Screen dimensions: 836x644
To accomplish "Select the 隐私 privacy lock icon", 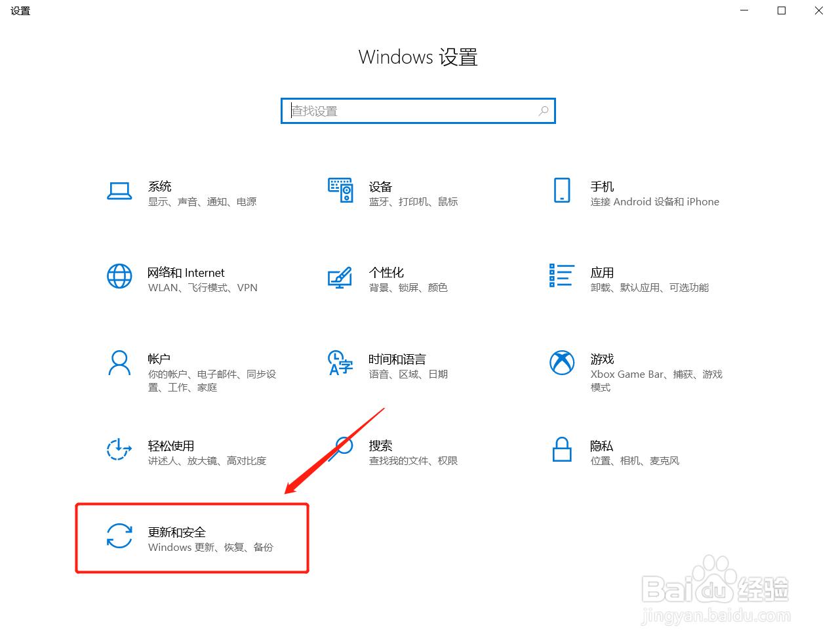I will (x=562, y=449).
